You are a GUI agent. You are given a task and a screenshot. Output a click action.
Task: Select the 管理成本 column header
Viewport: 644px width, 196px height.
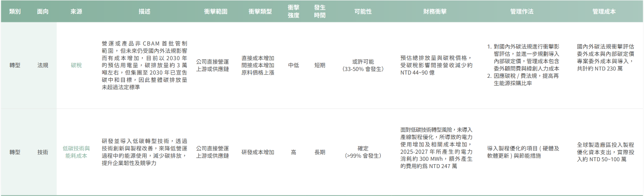(x=604, y=12)
